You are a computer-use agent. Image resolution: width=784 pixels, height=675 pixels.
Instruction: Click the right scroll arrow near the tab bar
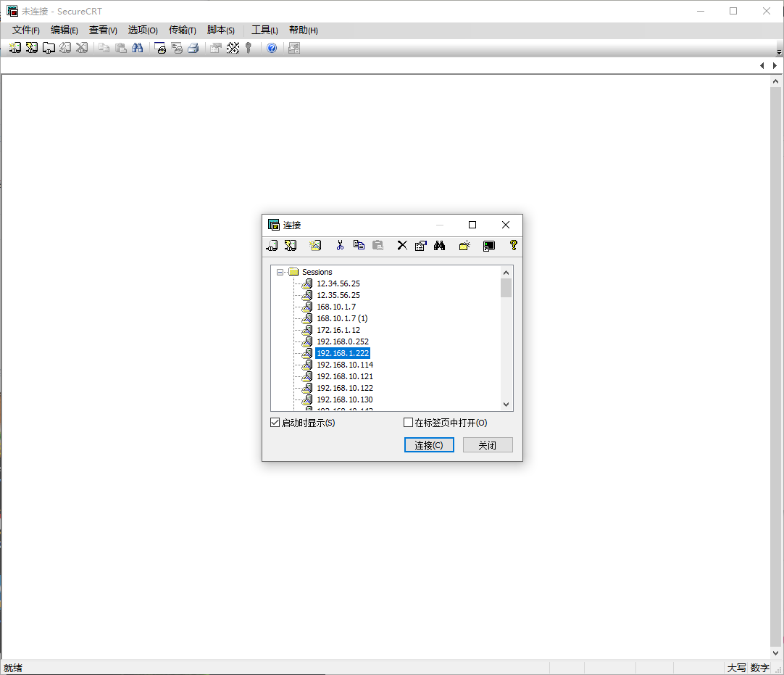click(775, 65)
